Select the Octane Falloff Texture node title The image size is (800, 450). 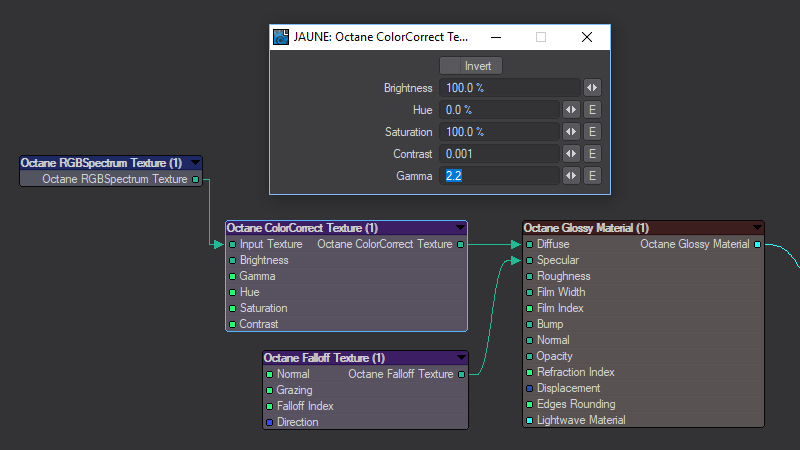pos(324,358)
